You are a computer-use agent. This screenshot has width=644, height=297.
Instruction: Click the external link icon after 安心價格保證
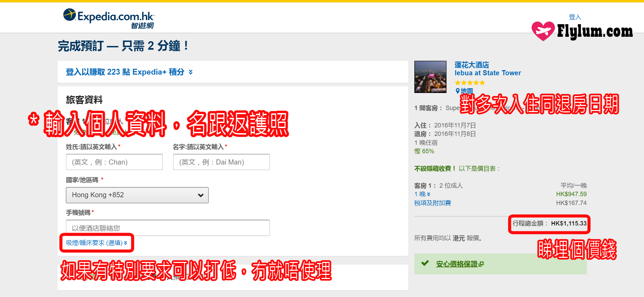(481, 264)
